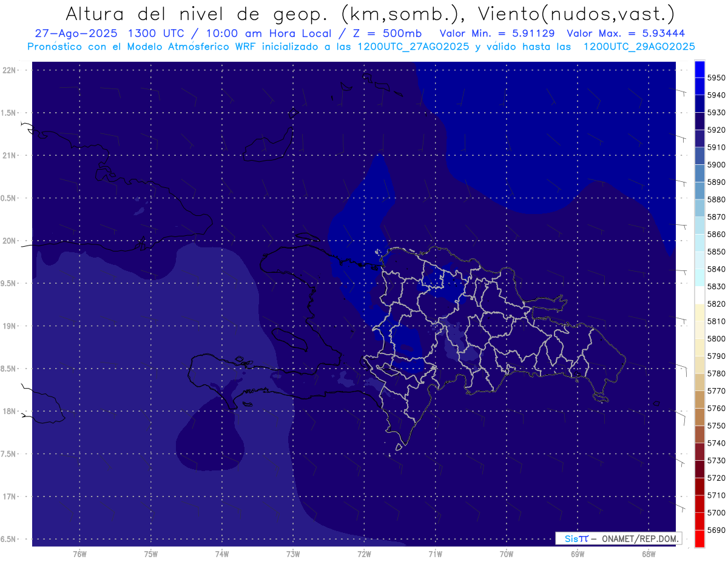728x562 pixels.
Task: Click the '5870' colorbar value label
Action: [x=716, y=217]
